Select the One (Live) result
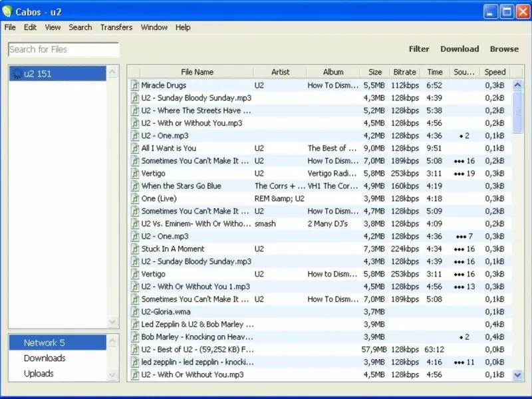 (321, 198)
